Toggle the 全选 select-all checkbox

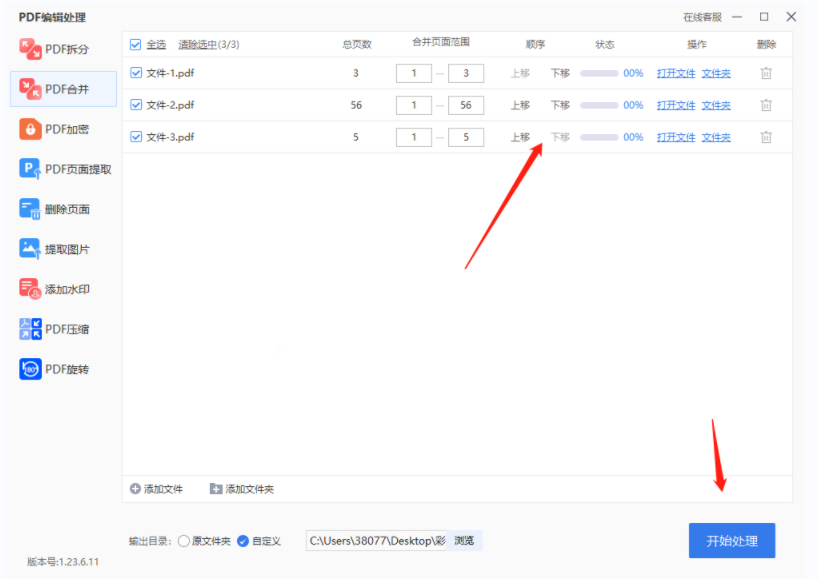tap(135, 44)
